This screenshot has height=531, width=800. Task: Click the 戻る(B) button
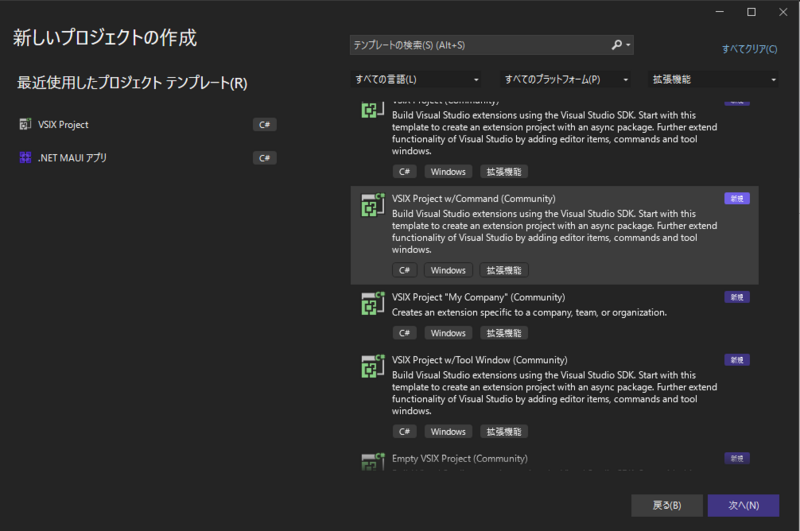(x=667, y=505)
